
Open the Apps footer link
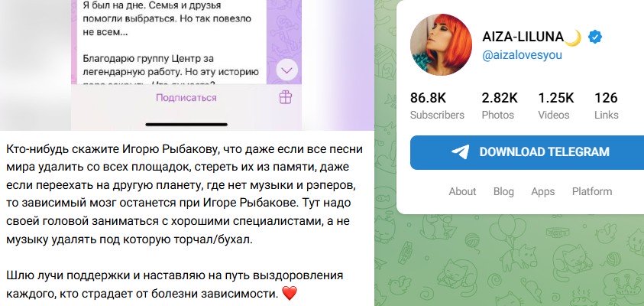(543, 191)
